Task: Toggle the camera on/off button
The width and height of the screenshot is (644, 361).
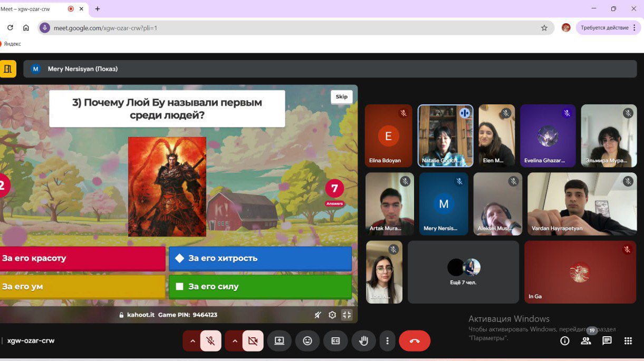Action: click(x=253, y=341)
